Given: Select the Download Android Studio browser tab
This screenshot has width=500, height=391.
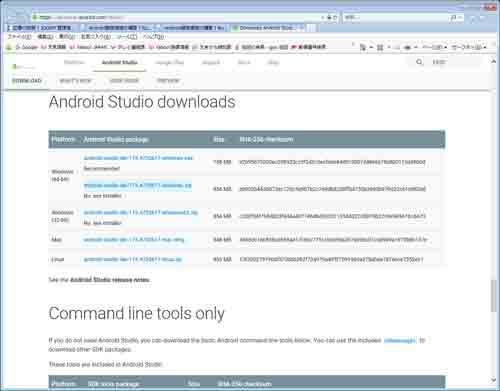Looking at the screenshot, I should pos(268,28).
